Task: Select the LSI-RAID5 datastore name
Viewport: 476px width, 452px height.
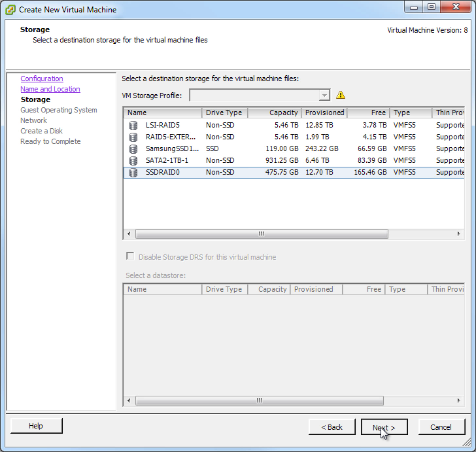Action: tap(163, 125)
